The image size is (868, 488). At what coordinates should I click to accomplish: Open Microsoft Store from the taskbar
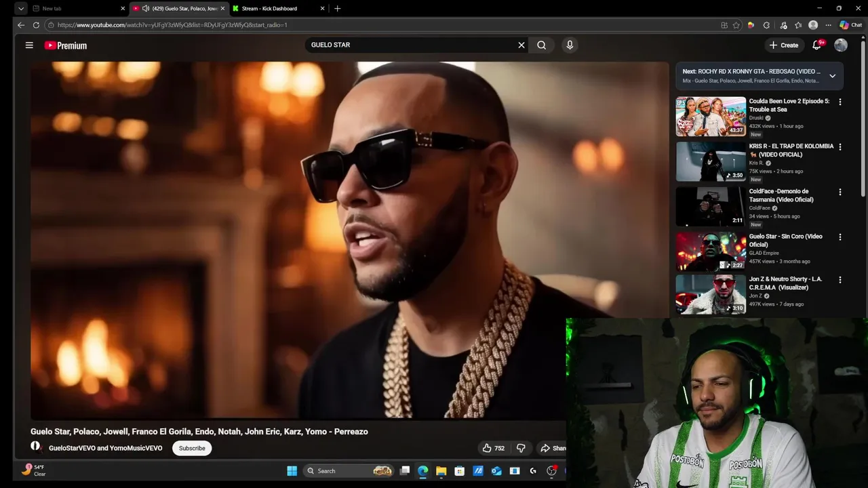[x=460, y=471]
